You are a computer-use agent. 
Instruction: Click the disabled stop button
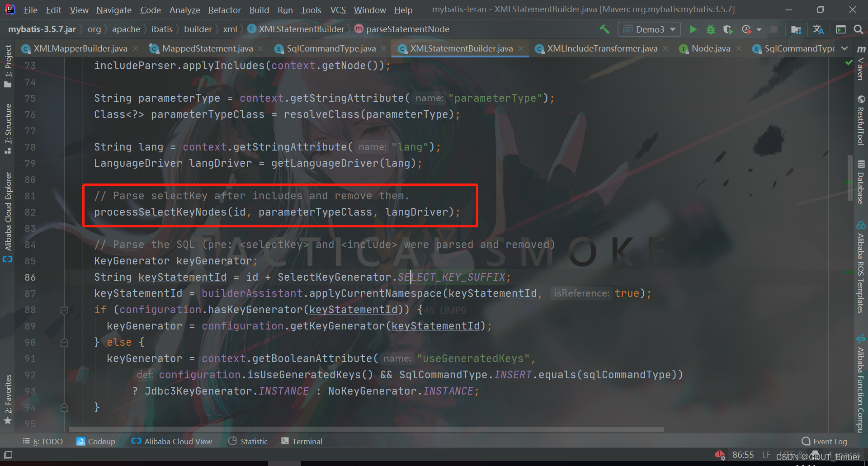(774, 29)
